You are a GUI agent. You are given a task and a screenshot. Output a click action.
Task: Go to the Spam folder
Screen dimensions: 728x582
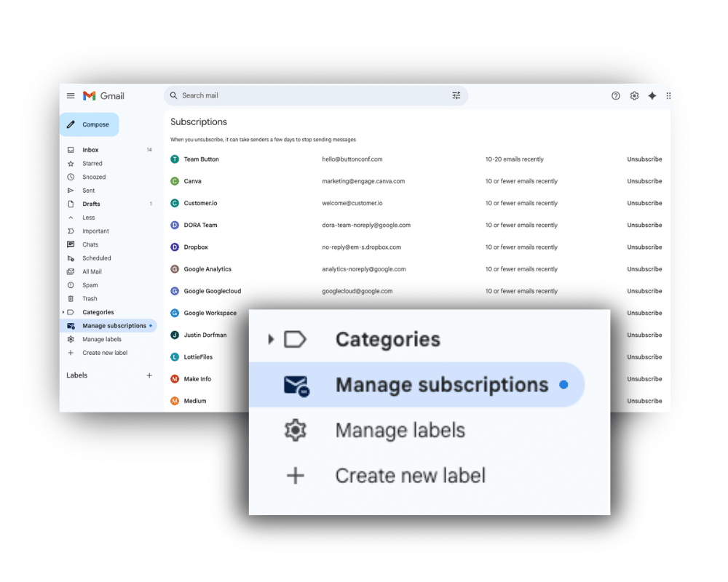[x=90, y=285]
